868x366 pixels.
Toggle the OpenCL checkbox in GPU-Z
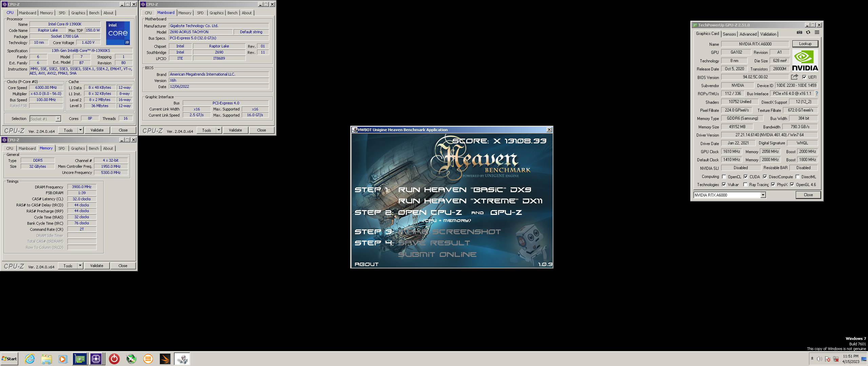pyautogui.click(x=724, y=177)
